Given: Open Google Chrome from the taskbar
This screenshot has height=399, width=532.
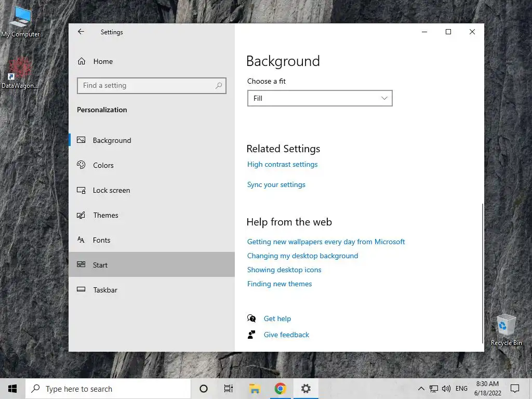Looking at the screenshot, I should point(280,389).
